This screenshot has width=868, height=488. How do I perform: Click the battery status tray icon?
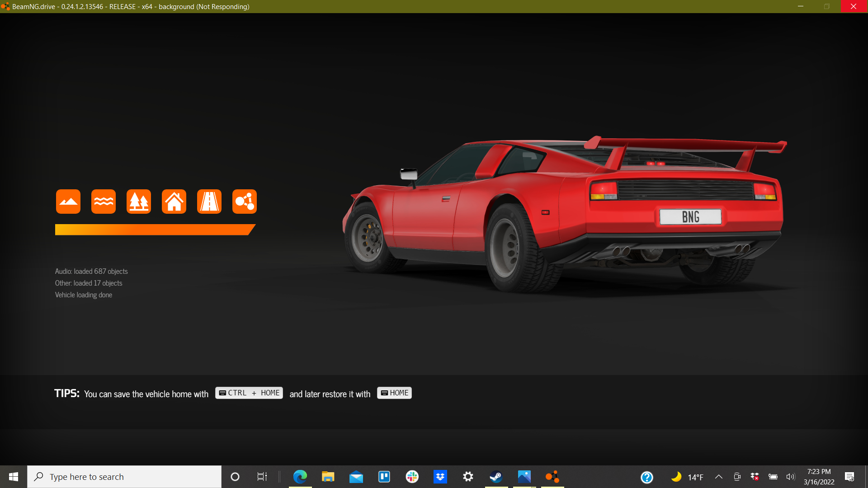[773, 477]
